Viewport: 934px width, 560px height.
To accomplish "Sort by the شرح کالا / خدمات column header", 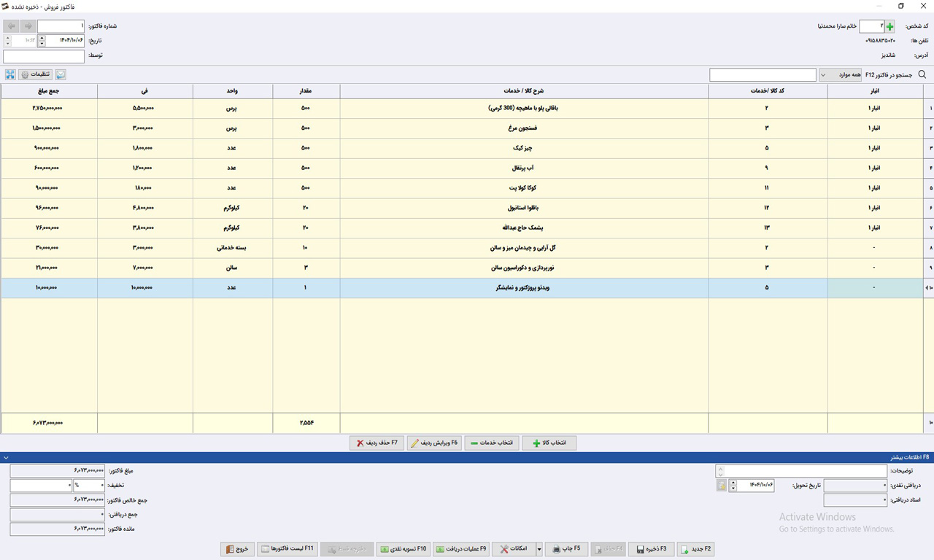I will [524, 91].
